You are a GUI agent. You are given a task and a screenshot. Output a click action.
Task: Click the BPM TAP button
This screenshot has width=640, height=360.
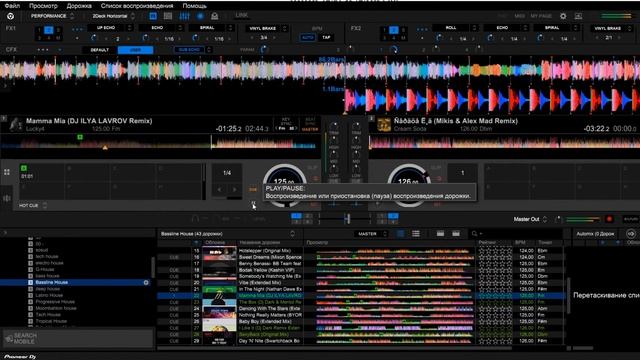326,38
